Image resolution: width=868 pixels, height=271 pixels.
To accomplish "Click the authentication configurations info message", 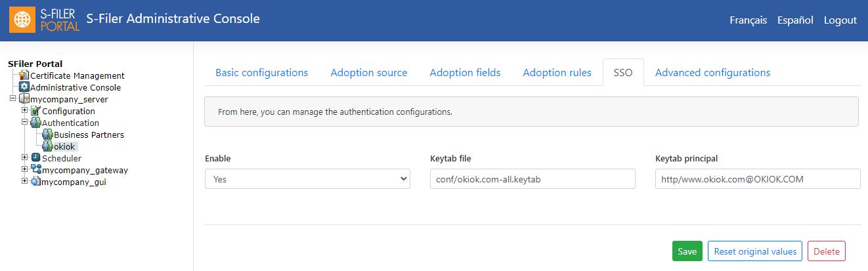I will tap(335, 112).
